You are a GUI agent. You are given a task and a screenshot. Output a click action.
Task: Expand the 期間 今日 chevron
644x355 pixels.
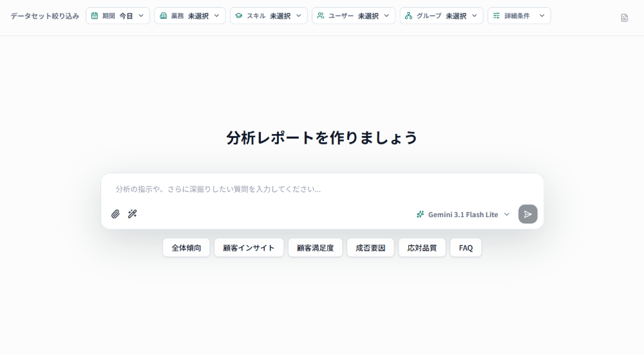point(141,15)
